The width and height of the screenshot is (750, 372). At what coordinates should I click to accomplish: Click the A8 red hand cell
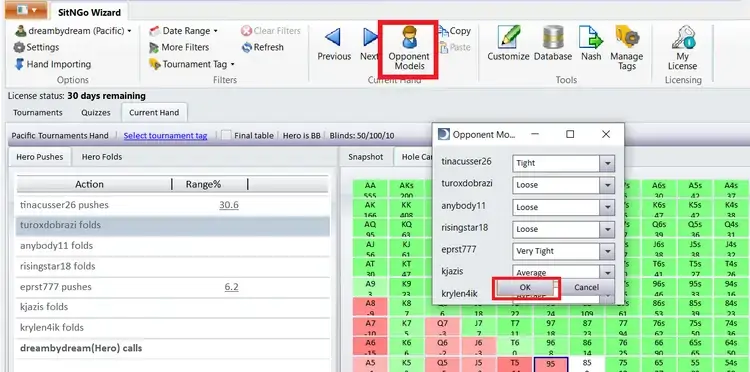pos(370,306)
